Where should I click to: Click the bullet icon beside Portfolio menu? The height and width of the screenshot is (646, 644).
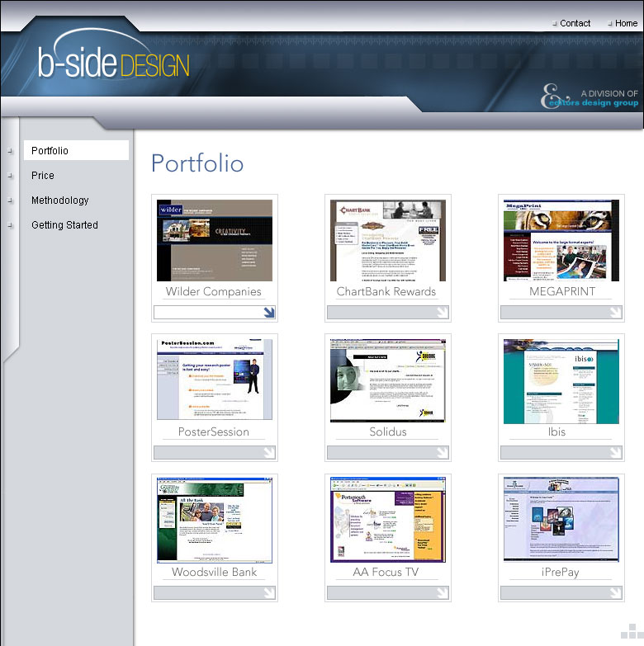point(10,151)
